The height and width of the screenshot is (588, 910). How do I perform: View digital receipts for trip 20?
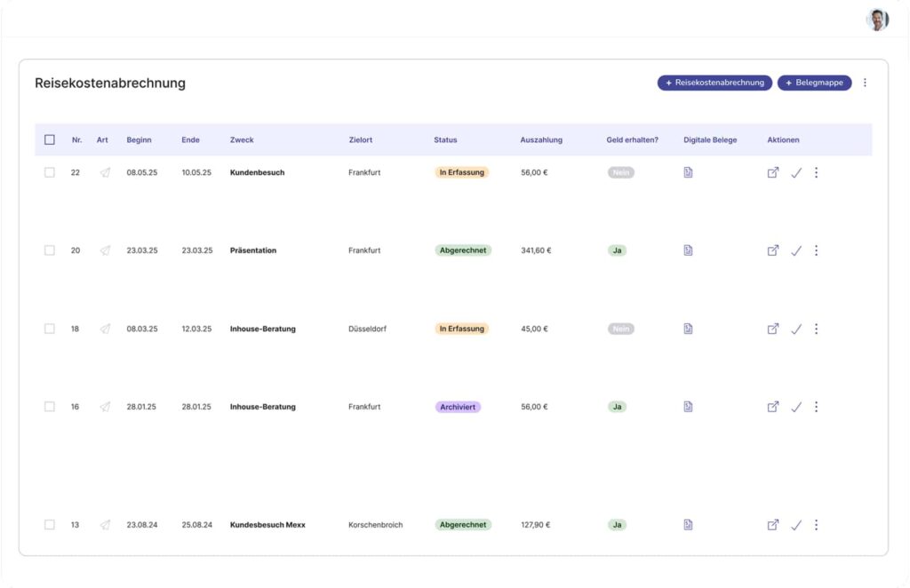pyautogui.click(x=688, y=250)
